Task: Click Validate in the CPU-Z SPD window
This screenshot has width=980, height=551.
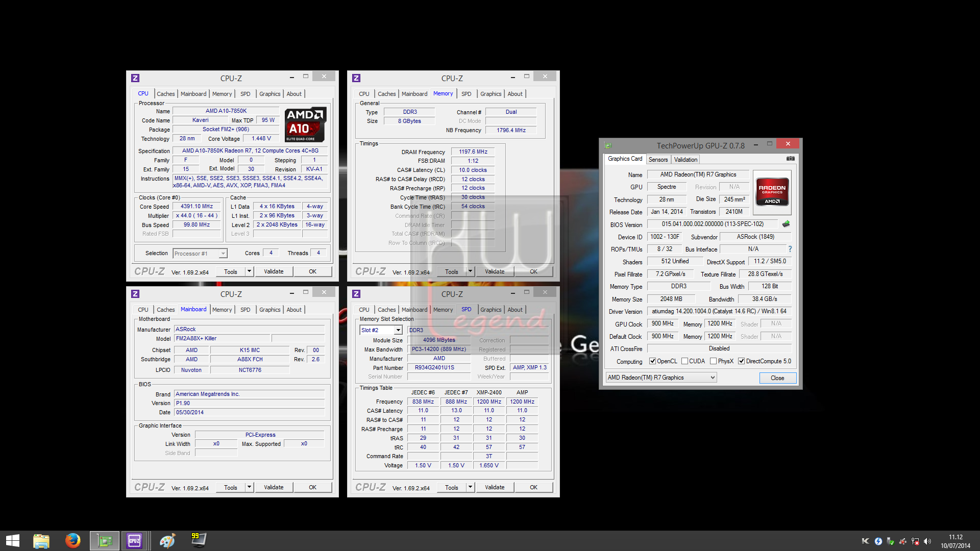Action: (x=495, y=487)
